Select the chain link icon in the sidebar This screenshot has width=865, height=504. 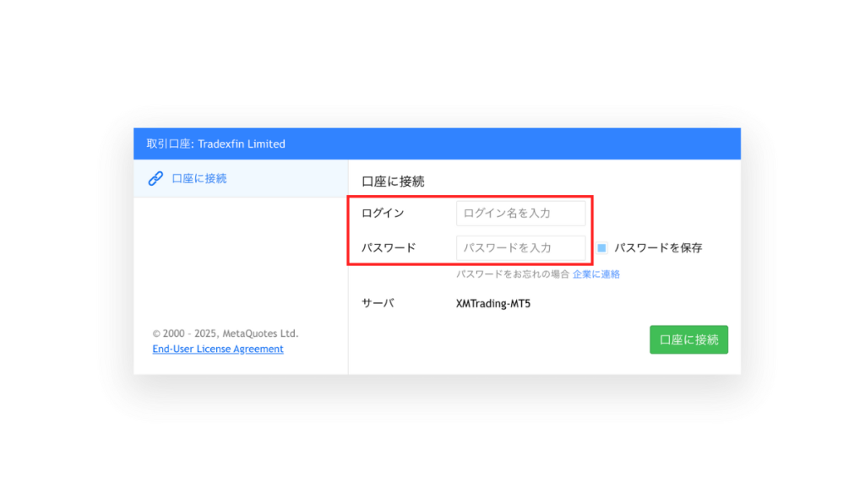pyautogui.click(x=155, y=179)
